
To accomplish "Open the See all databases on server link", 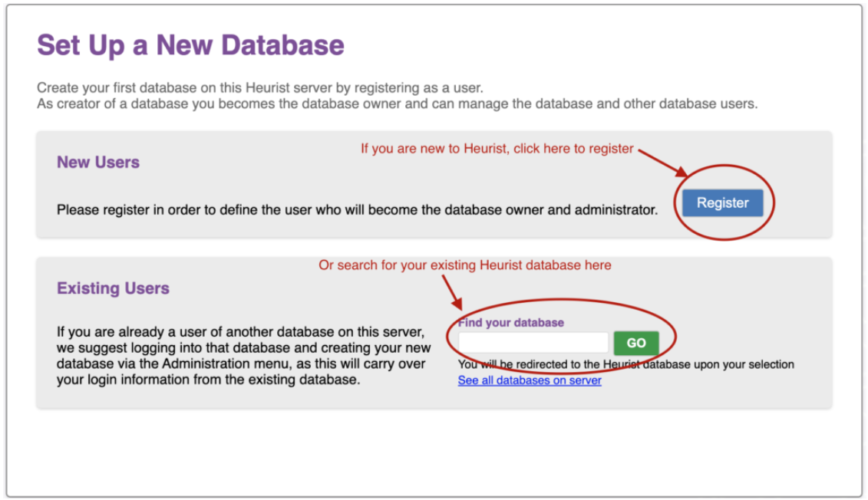I will [x=530, y=380].
